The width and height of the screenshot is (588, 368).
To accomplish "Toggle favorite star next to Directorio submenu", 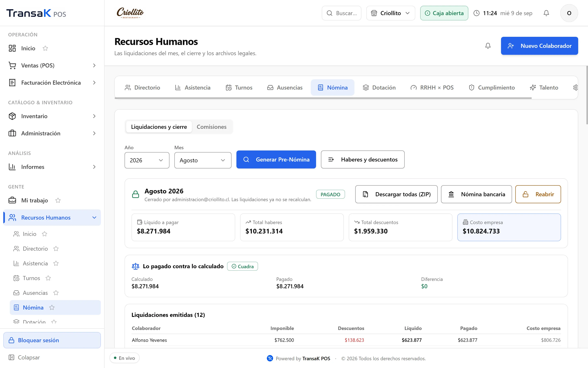I will [56, 248].
